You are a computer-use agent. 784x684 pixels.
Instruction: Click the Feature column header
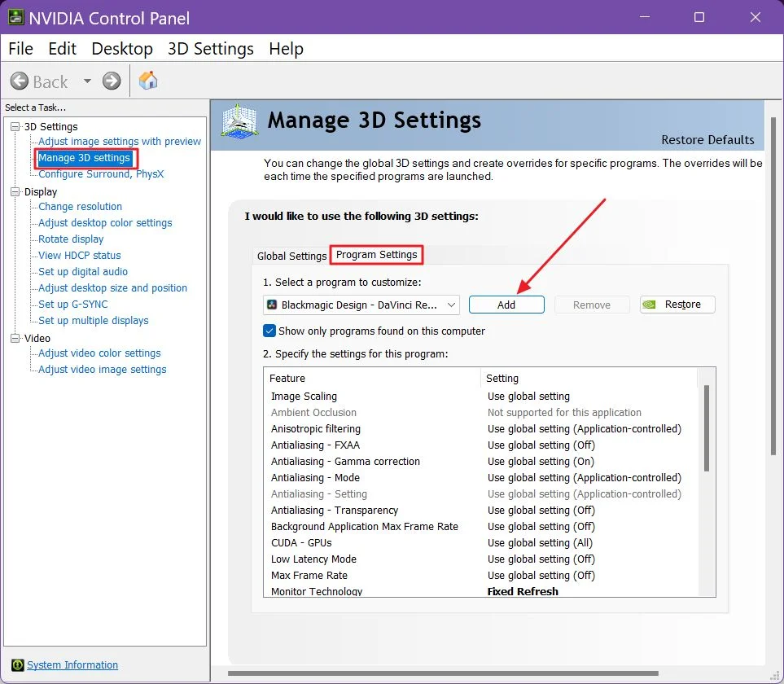click(x=372, y=378)
